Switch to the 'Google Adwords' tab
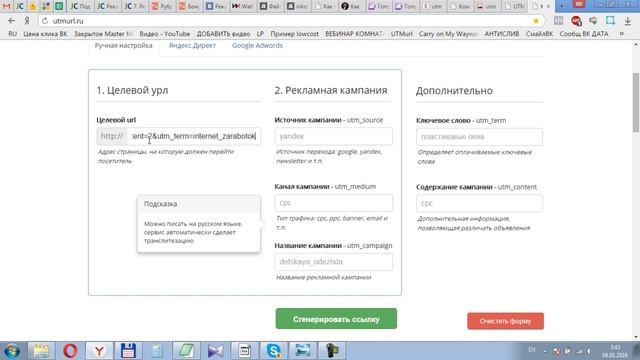The height and width of the screenshot is (360, 640). pos(257,45)
